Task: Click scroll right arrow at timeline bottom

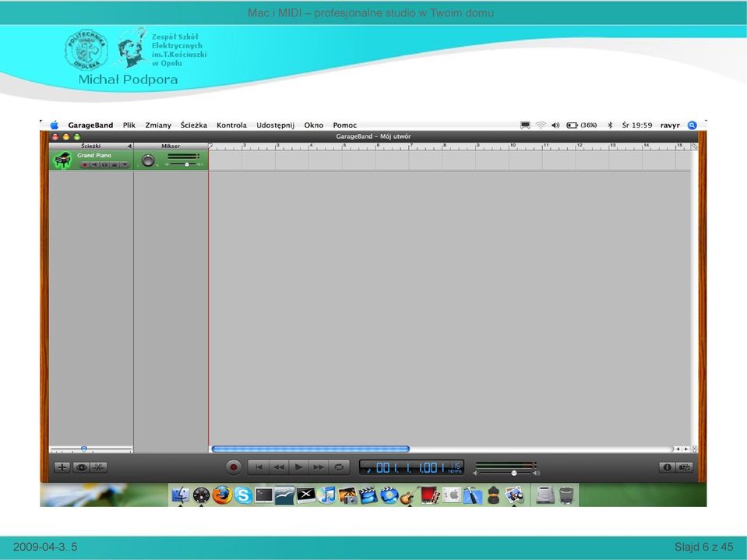Action: point(686,449)
